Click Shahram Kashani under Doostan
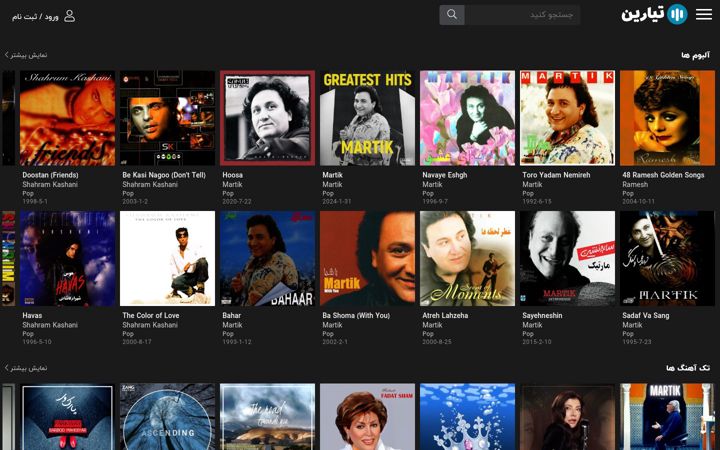The image size is (720, 450). tap(50, 185)
